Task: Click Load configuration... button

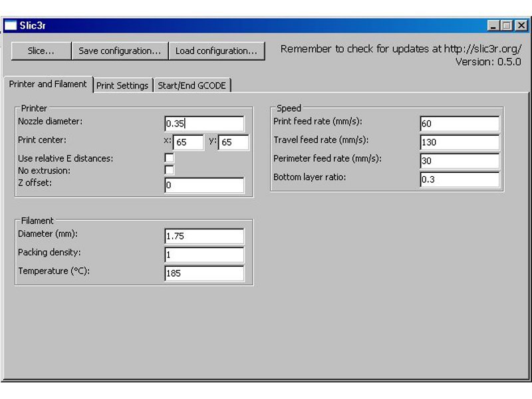Action: click(217, 51)
